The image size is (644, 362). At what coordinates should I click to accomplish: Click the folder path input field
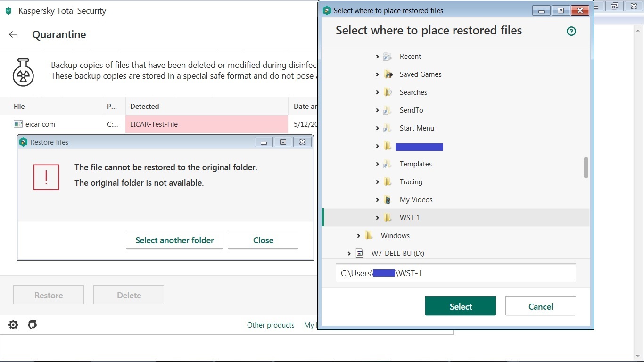click(x=456, y=273)
